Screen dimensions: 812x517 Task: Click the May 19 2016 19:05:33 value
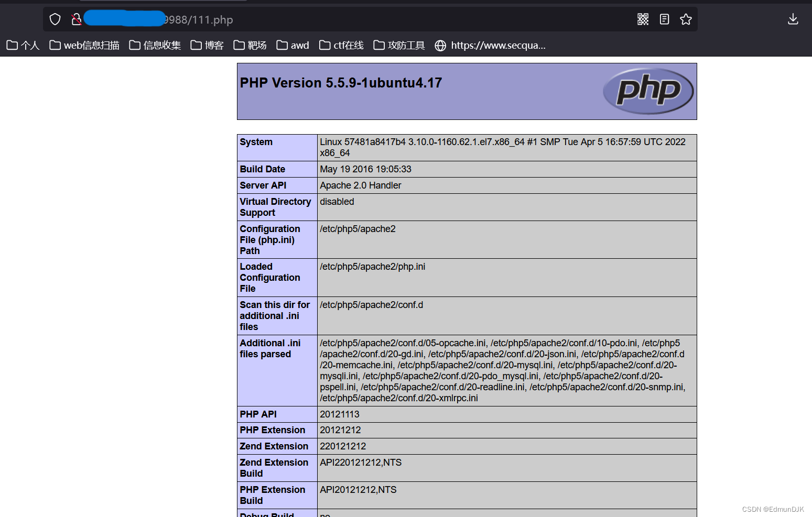click(x=366, y=169)
